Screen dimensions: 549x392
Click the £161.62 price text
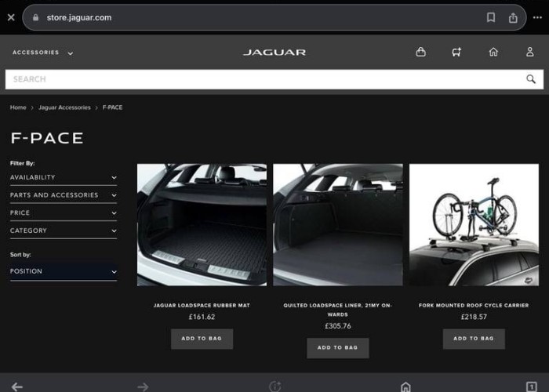click(x=202, y=317)
